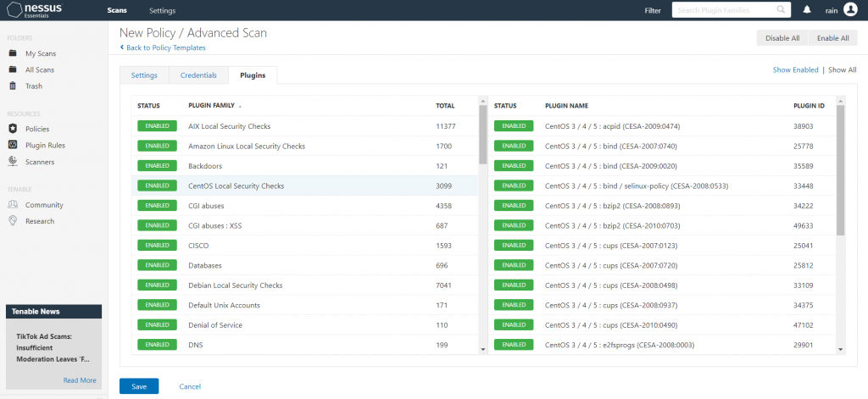Save the new policy
This screenshot has width=868, height=399.
139,386
